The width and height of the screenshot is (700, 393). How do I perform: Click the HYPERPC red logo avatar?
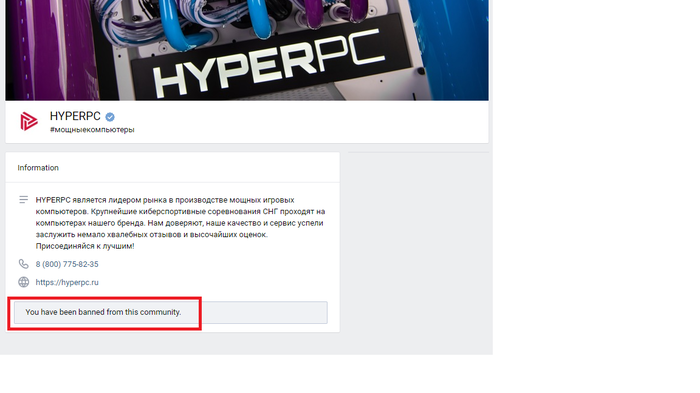(29, 121)
